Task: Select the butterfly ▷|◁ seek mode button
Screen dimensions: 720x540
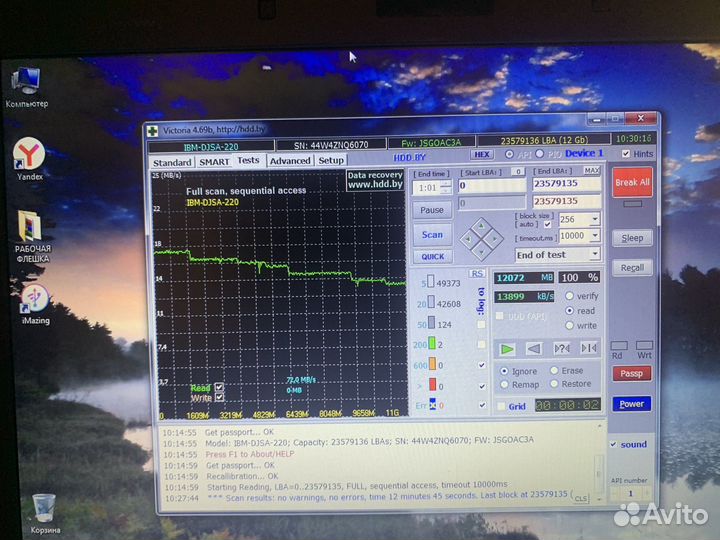Action: click(x=589, y=348)
